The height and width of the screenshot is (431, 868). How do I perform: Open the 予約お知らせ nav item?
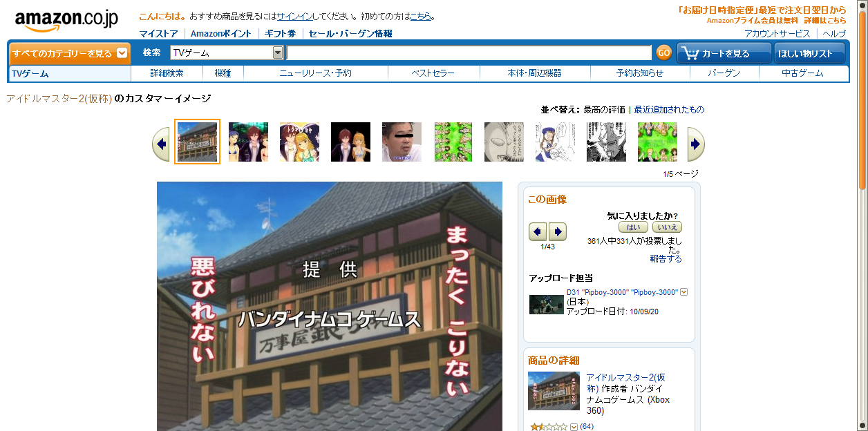pyautogui.click(x=640, y=73)
